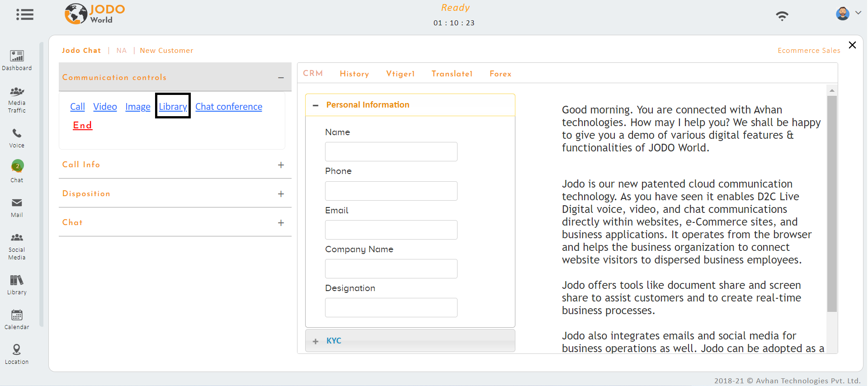The image size is (868, 386).
Task: Expand the Disposition section
Action: point(281,194)
